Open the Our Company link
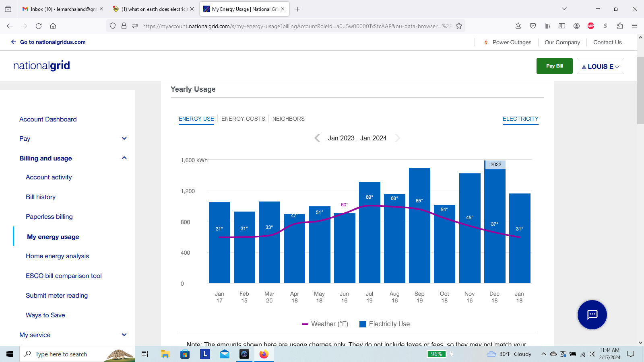The image size is (644, 362). coord(562,42)
